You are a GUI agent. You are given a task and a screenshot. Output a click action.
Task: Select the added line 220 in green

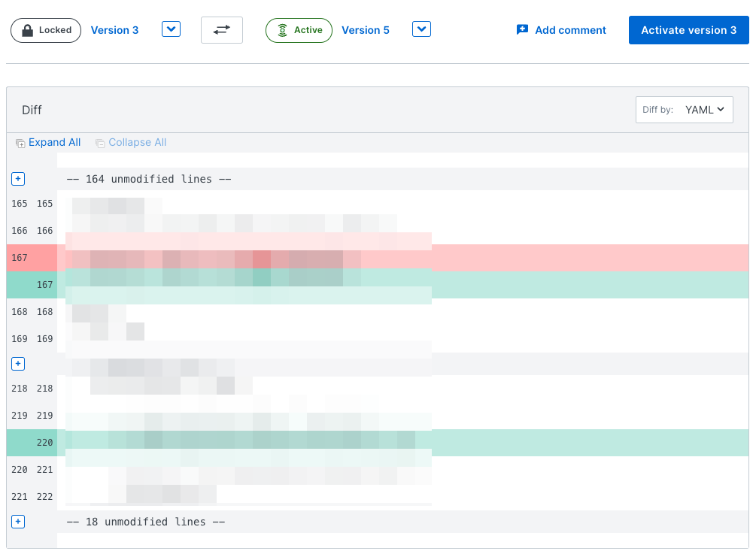tap(376, 443)
